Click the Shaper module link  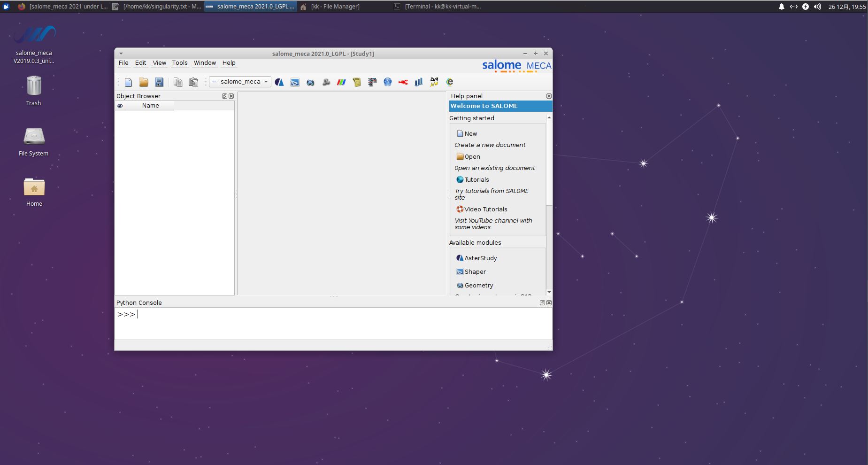pyautogui.click(x=475, y=272)
